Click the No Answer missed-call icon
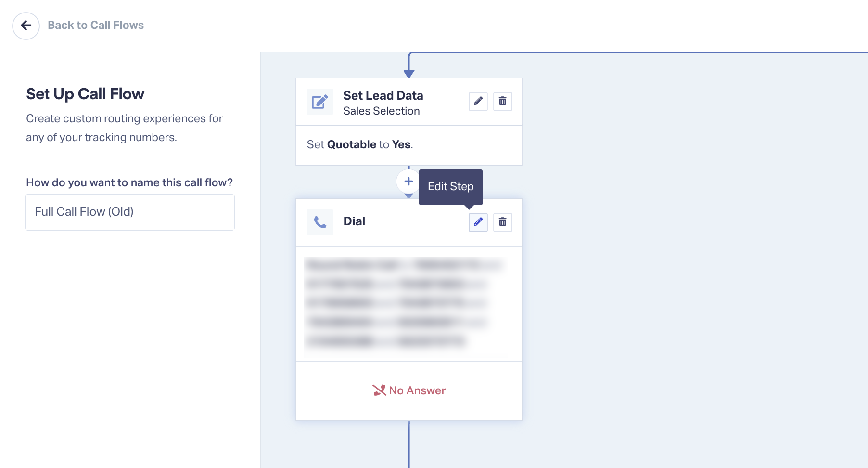This screenshot has width=868, height=468. point(379,390)
